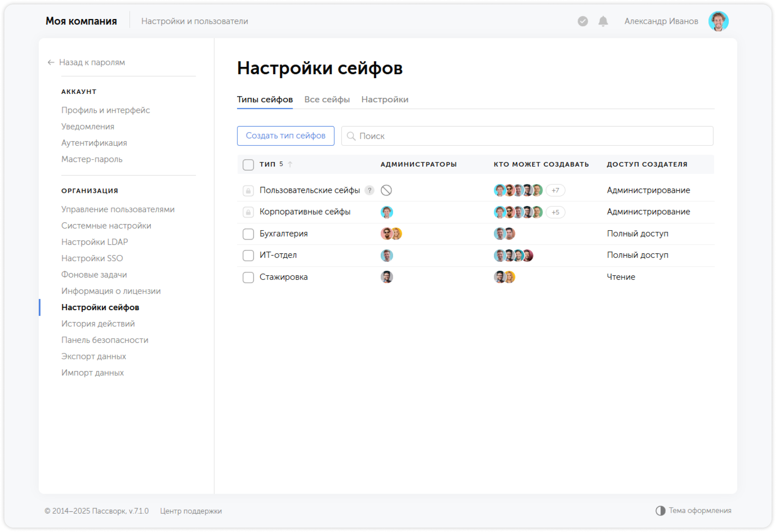Toggle sort order on the ТИП column

coord(290,164)
